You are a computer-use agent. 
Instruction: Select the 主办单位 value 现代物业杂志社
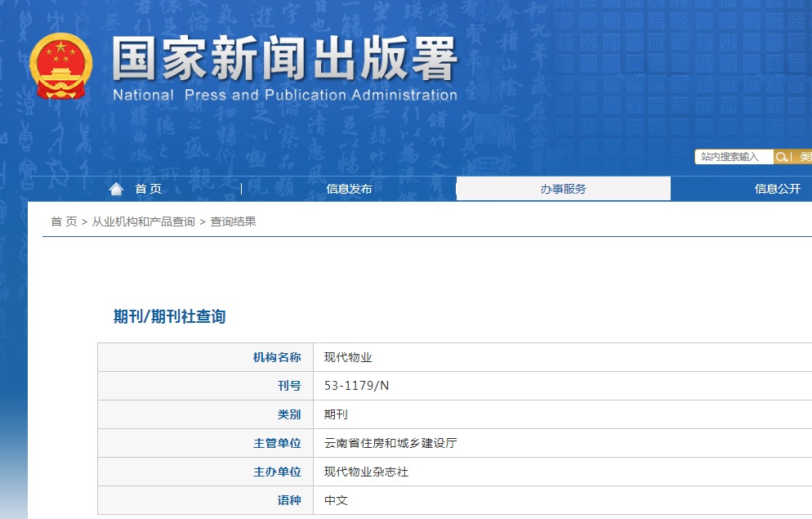click(364, 472)
